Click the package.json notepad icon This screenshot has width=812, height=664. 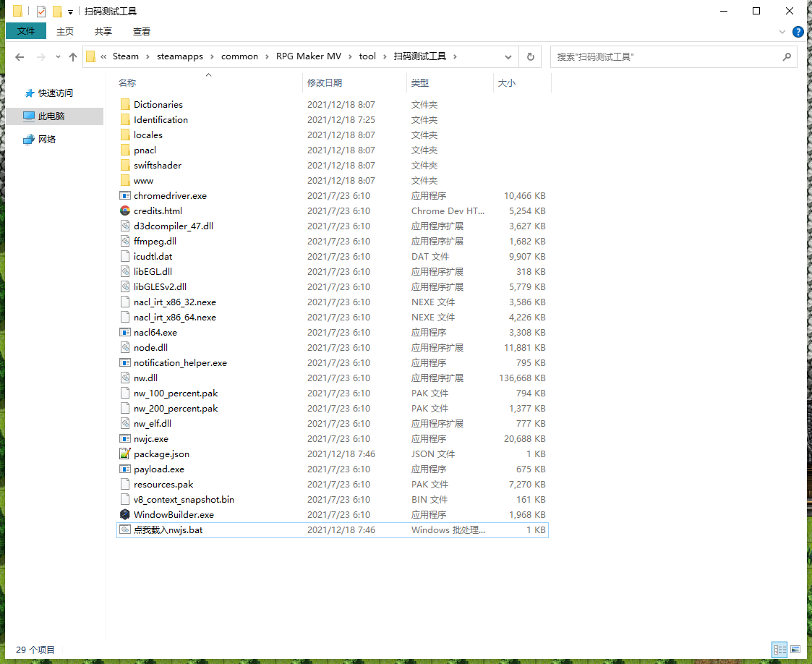click(125, 454)
